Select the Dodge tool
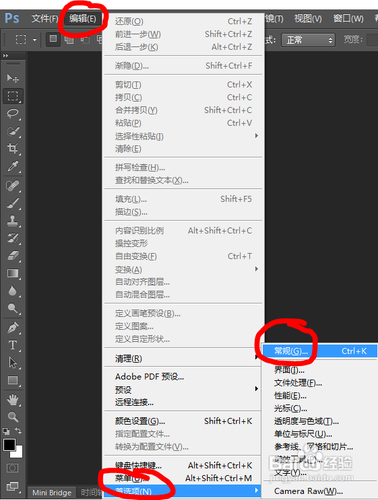378x500 pixels. point(13,309)
